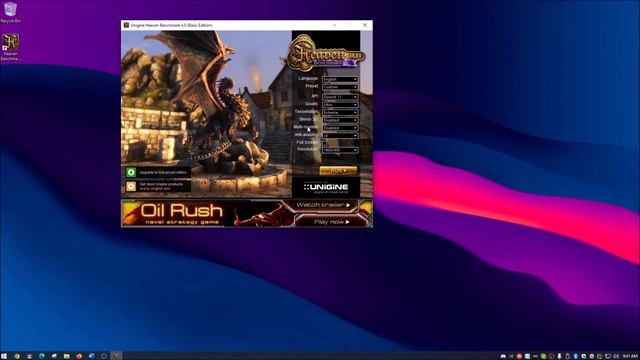Click the Heaven icon in the title bar
The image size is (640, 360).
pyautogui.click(x=126, y=25)
